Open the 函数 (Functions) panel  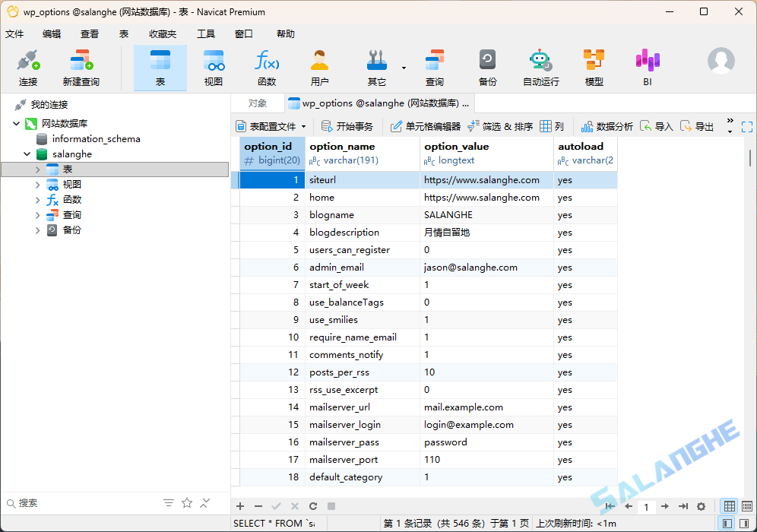[267, 67]
